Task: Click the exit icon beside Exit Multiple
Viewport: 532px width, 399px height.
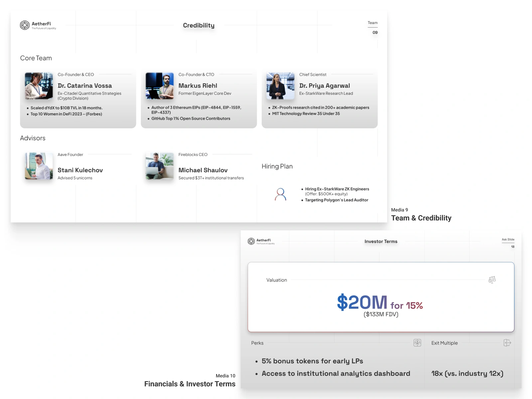Action: click(507, 343)
